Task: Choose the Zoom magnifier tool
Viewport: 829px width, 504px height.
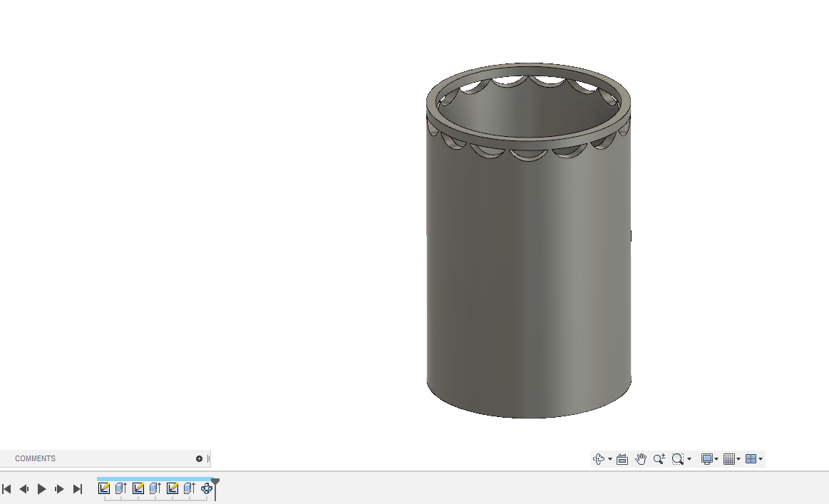Action: tap(659, 459)
